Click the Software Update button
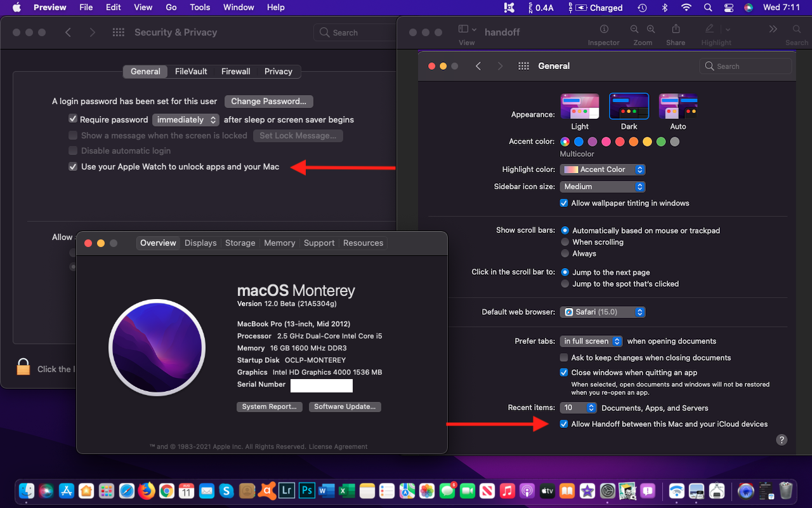The height and width of the screenshot is (508, 812). [x=345, y=407]
